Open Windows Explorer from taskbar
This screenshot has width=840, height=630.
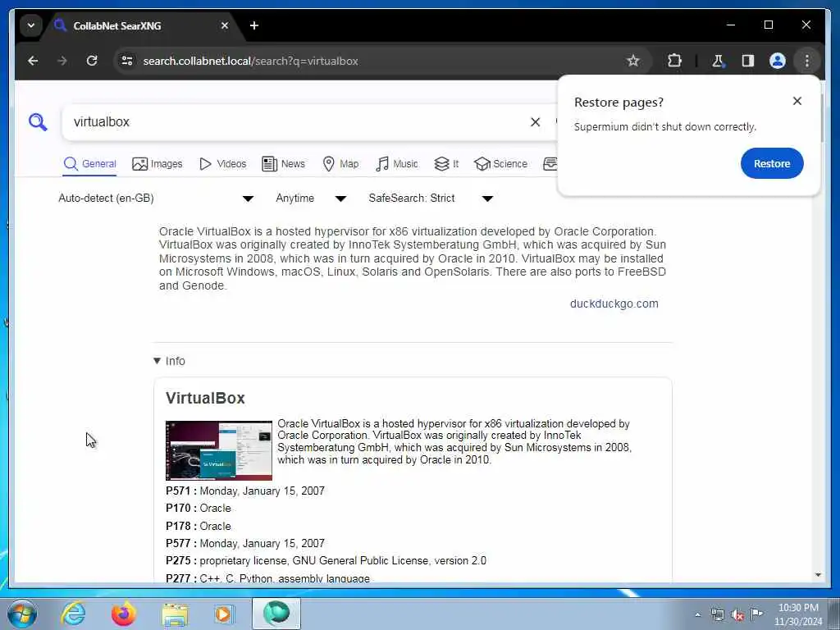point(175,614)
